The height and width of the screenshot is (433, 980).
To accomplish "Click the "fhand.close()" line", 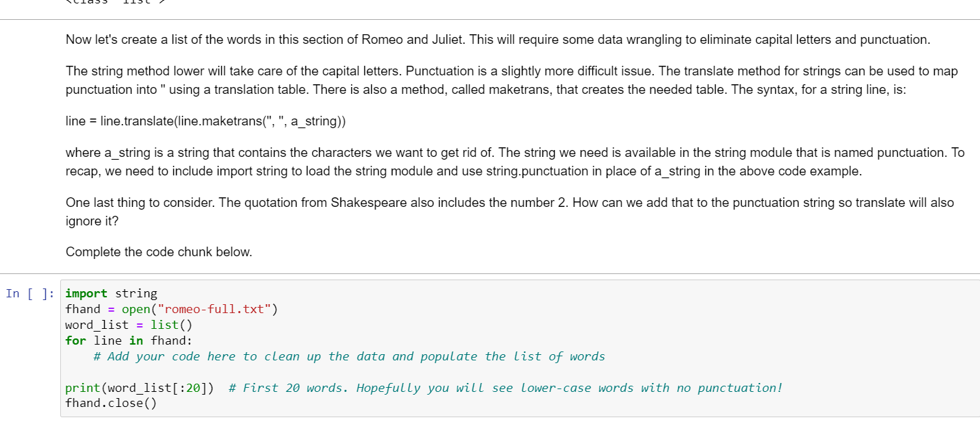I will point(110,403).
